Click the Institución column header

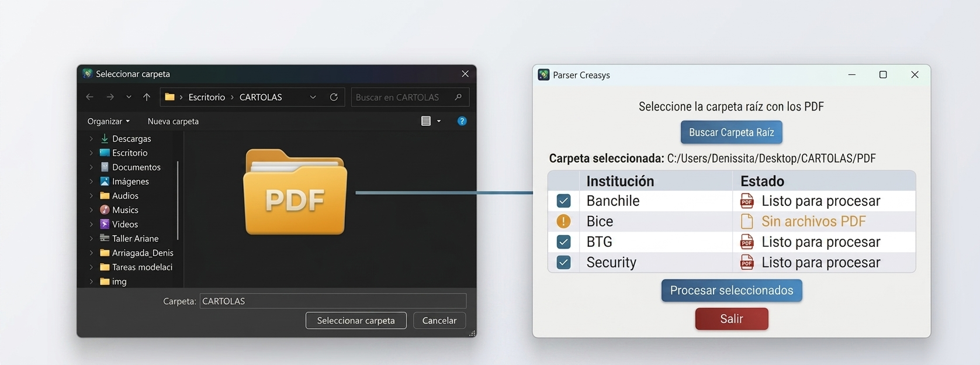[656, 181]
